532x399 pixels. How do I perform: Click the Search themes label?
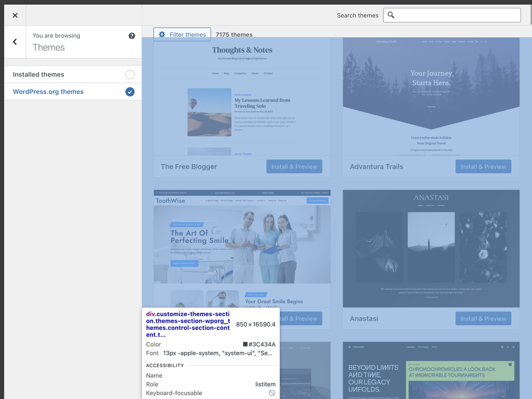pyautogui.click(x=357, y=15)
